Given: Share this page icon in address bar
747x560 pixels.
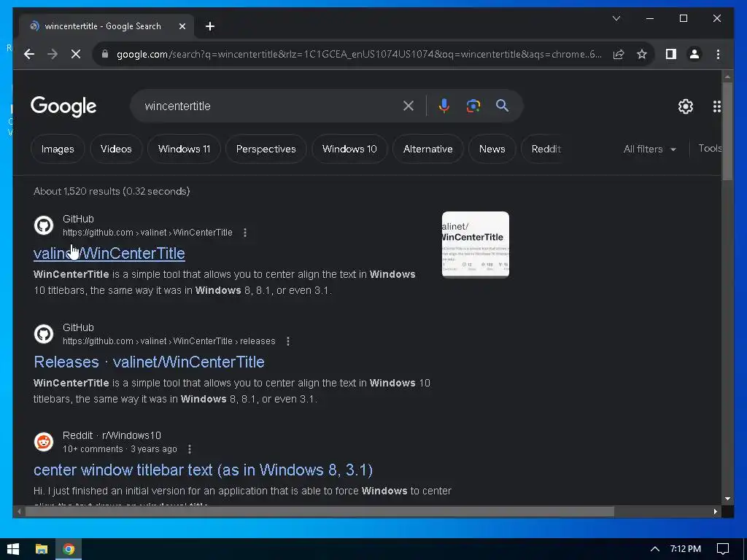Looking at the screenshot, I should tap(619, 54).
